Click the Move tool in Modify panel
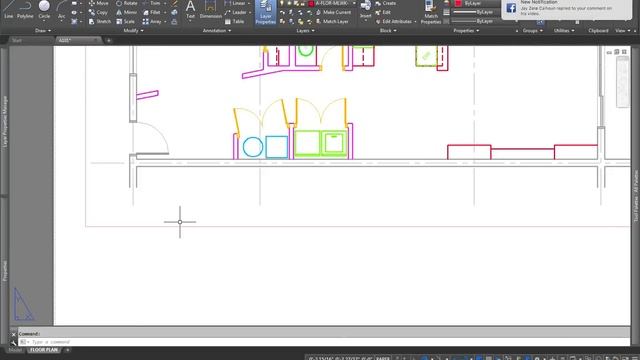Image resolution: width=640 pixels, height=360 pixels. pos(99,3)
